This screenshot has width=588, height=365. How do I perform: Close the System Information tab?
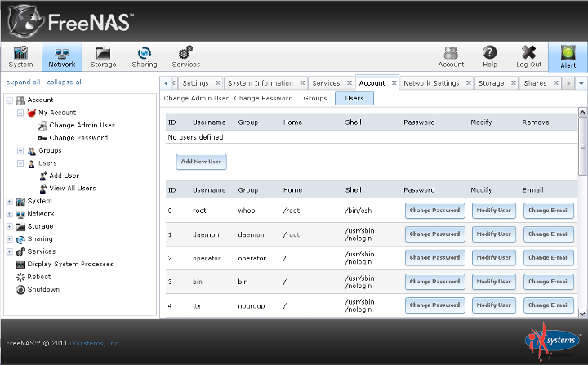click(x=302, y=83)
